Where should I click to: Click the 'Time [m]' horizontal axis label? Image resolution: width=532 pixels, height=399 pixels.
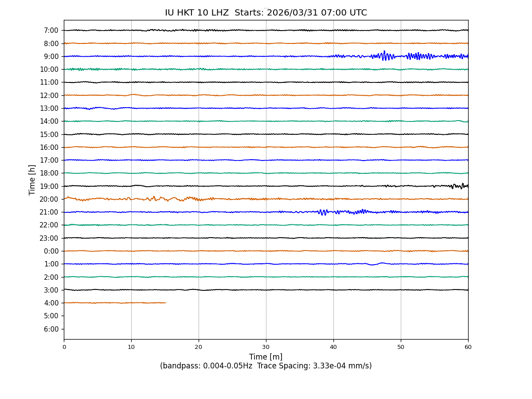point(266,357)
